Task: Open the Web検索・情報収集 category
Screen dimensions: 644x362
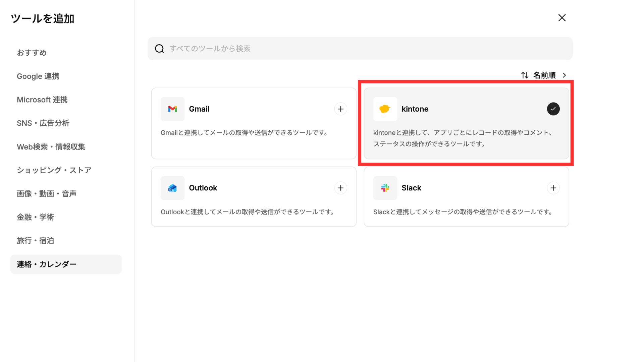Action: [x=51, y=147]
